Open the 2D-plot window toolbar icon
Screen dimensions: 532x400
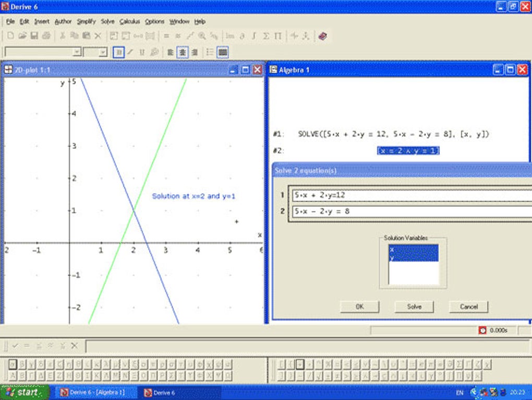click(x=294, y=36)
